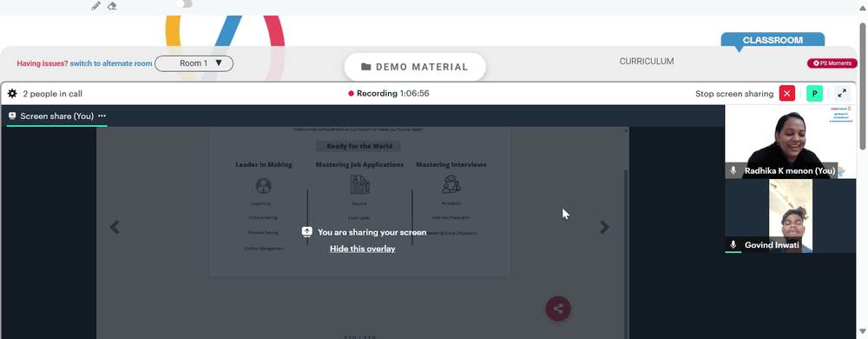Open the PS Moments badge
Image resolution: width=868 pixels, height=339 pixels.
tap(832, 63)
